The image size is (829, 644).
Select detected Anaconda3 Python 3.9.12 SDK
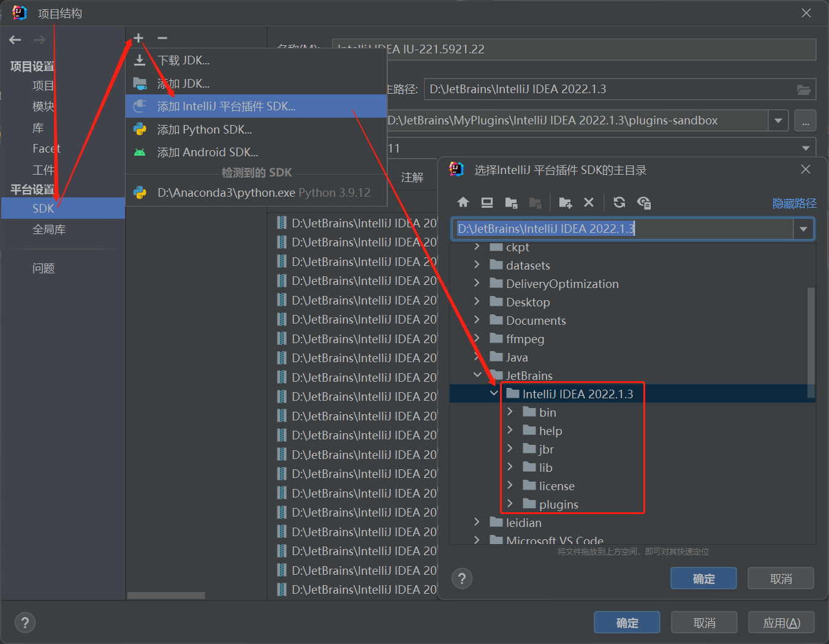pos(256,192)
